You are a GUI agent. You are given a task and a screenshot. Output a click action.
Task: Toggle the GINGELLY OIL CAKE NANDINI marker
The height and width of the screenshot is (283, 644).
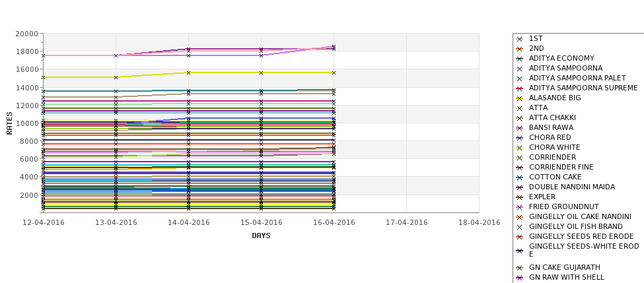tap(520, 217)
